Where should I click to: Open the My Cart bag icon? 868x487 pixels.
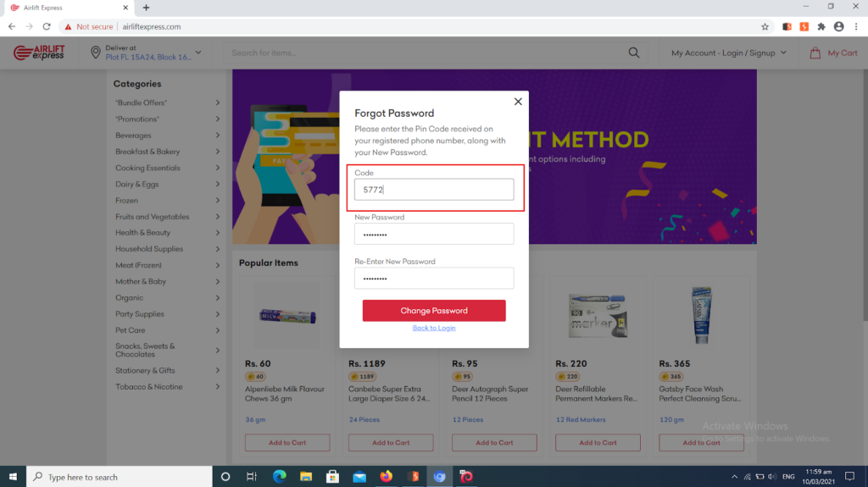tap(815, 53)
